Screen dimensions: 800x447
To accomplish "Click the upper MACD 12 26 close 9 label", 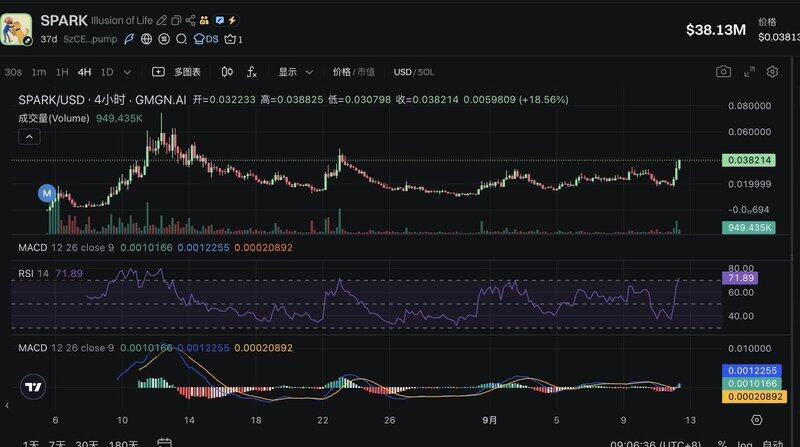I will pyautogui.click(x=66, y=247).
